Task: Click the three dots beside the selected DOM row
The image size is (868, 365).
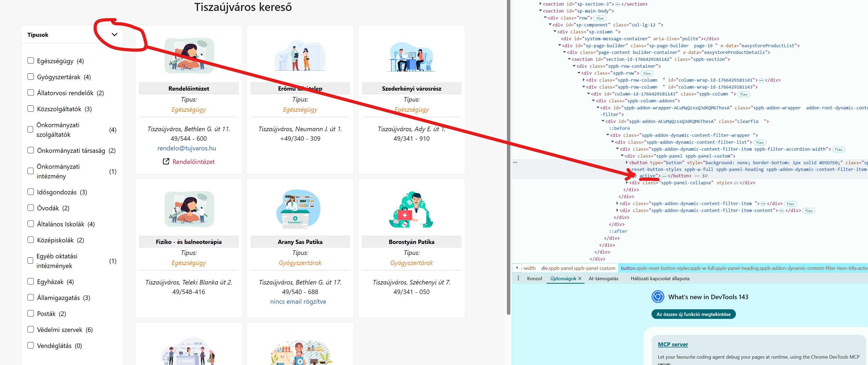Action: pos(515,163)
